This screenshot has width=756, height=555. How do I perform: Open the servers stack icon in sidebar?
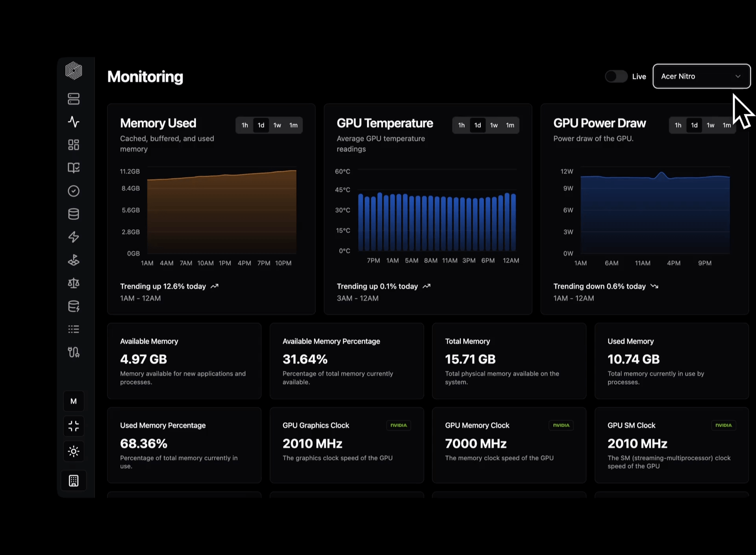(74, 99)
